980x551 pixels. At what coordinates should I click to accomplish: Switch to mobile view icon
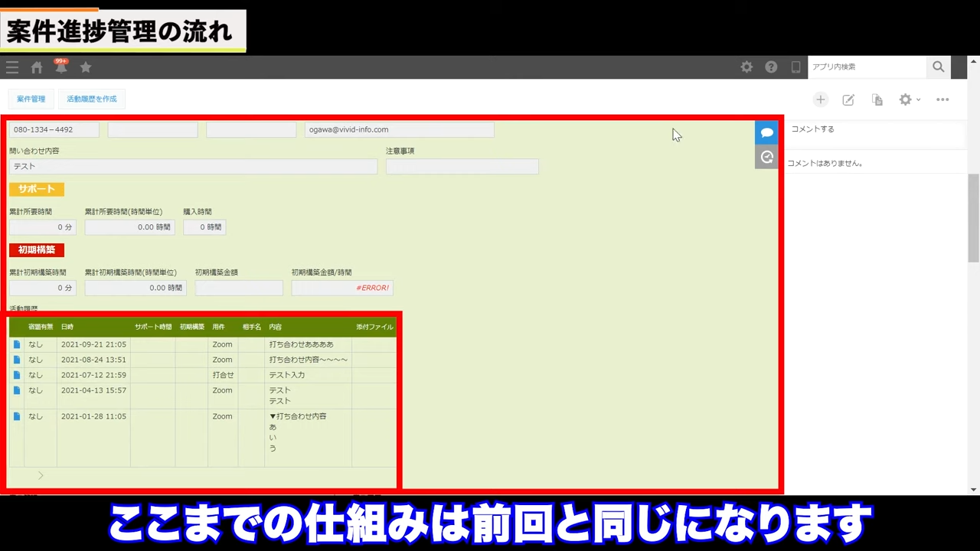(x=795, y=67)
